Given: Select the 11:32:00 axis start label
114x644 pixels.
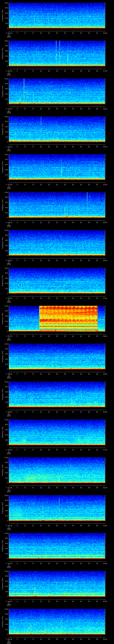Looking at the screenshot, I should pyautogui.click(x=9, y=147).
